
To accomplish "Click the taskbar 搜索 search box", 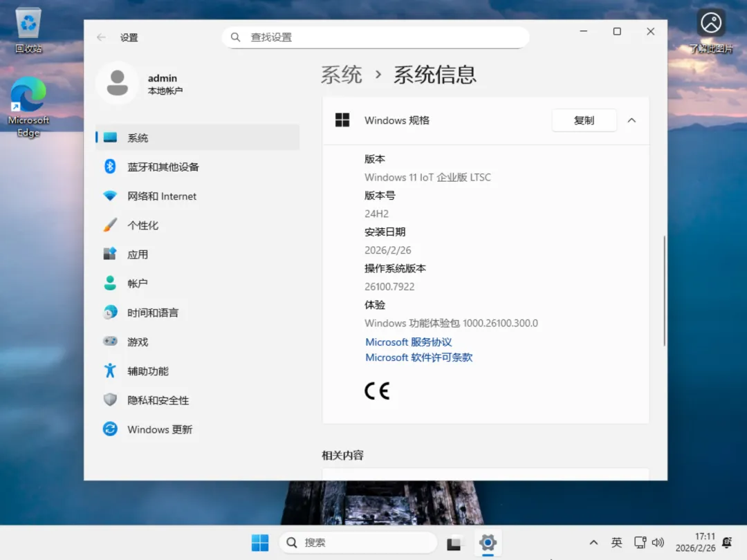I will [358, 543].
